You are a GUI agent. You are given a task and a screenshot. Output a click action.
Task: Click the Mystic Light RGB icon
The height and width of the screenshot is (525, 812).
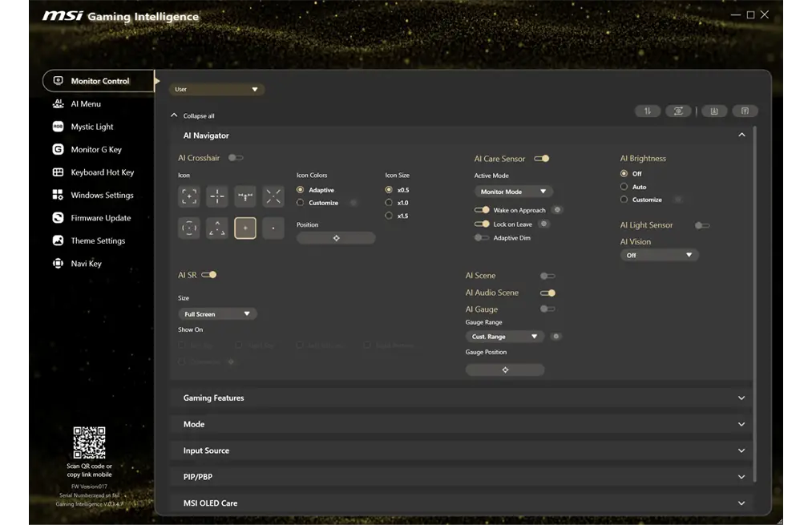point(58,127)
